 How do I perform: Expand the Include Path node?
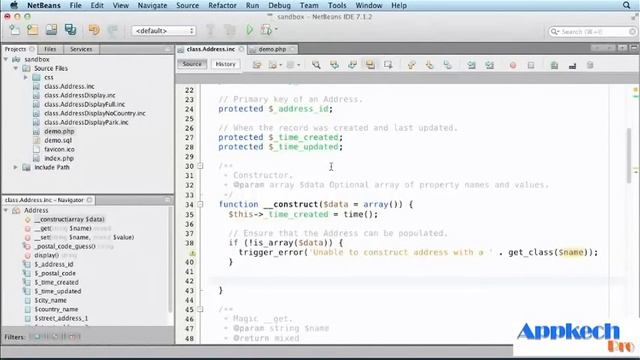[x=16, y=167]
